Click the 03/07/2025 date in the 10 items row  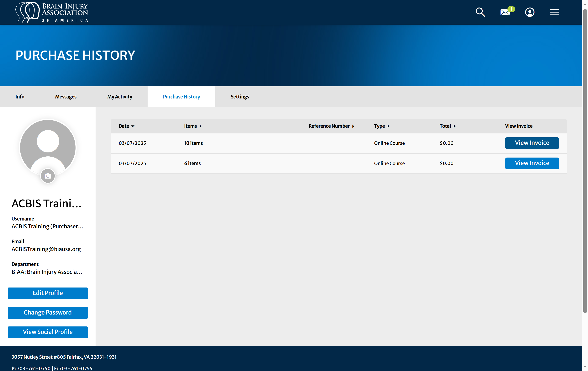click(x=132, y=143)
